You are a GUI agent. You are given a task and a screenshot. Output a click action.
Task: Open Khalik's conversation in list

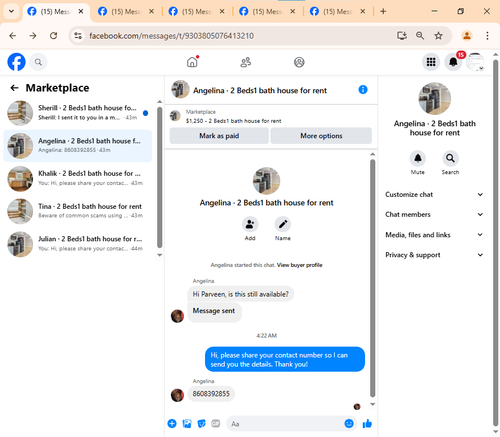point(78,178)
